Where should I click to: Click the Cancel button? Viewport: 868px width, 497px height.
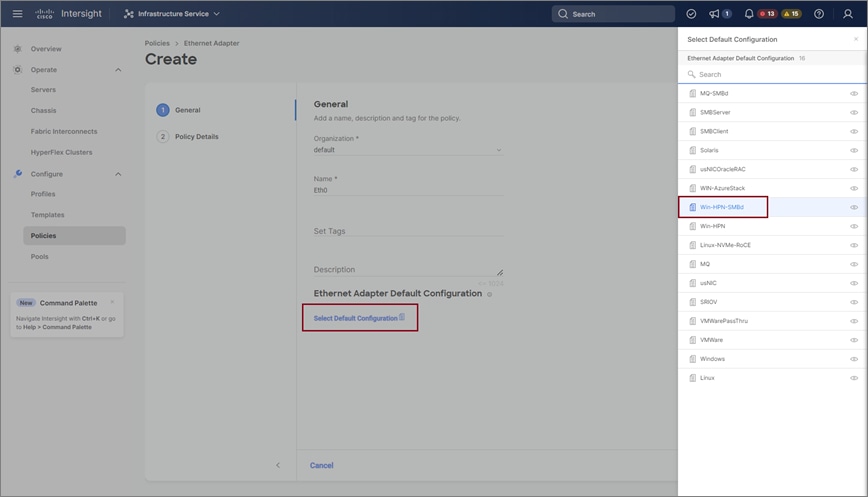tap(322, 465)
